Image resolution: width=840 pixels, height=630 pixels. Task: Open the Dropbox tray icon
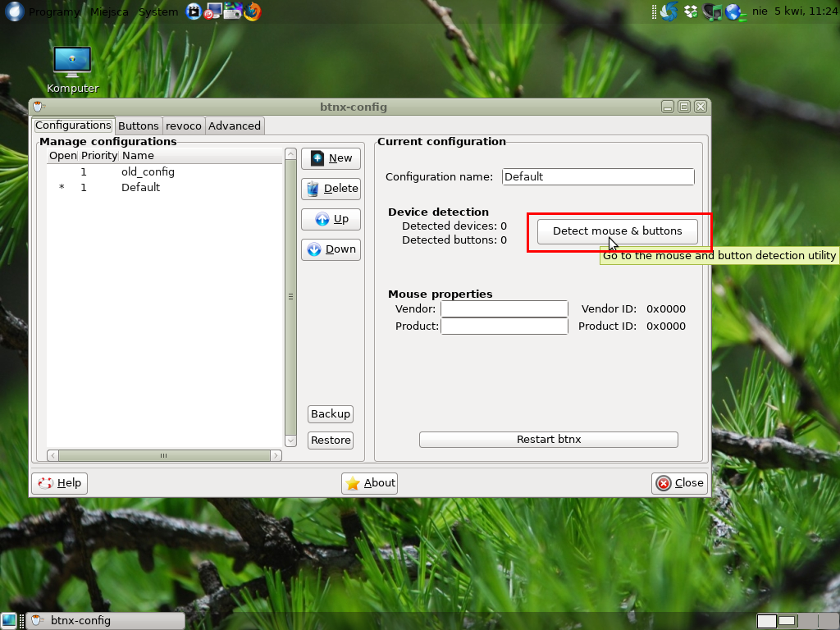[691, 11]
